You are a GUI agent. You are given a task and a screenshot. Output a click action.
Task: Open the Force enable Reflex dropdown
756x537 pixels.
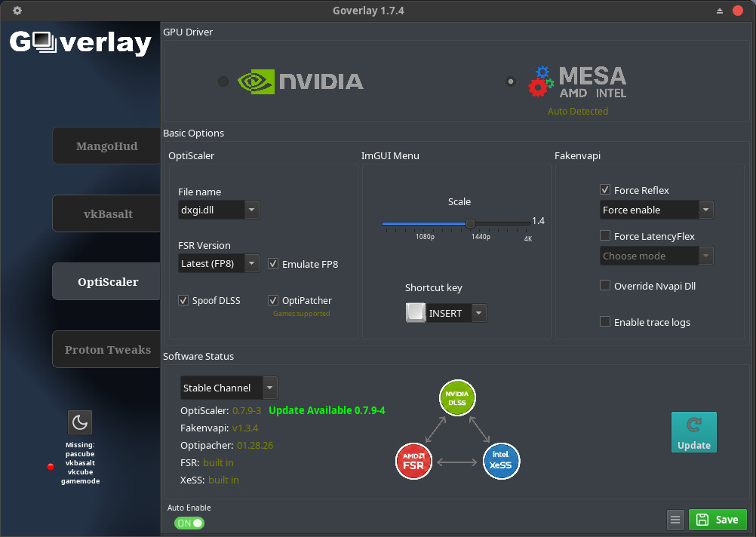656,210
